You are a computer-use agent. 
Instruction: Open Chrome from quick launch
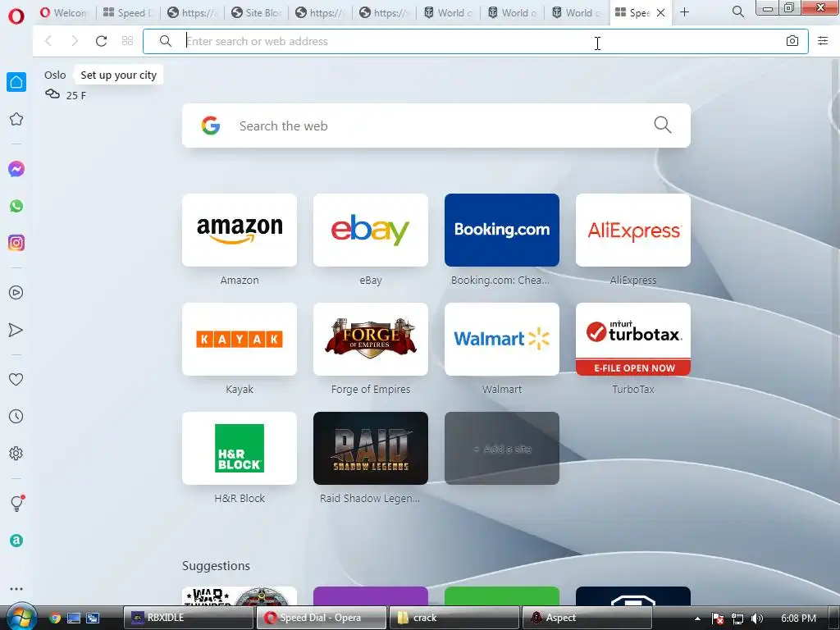pos(55,618)
